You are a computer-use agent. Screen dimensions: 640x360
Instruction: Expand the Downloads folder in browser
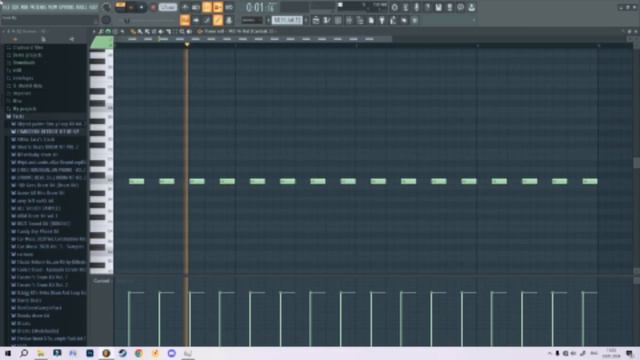click(x=24, y=62)
